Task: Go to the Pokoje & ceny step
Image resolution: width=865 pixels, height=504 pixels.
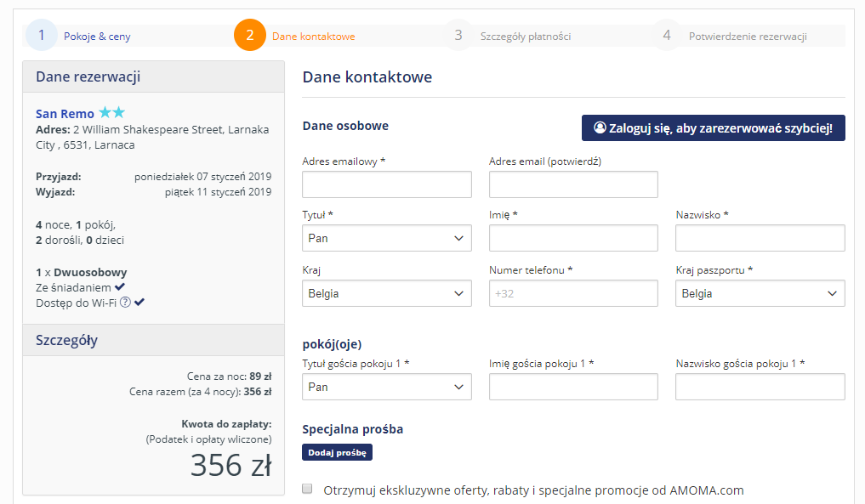Action: tap(97, 37)
